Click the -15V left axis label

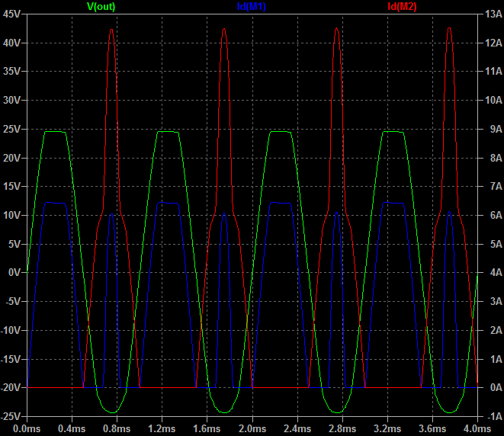11,359
